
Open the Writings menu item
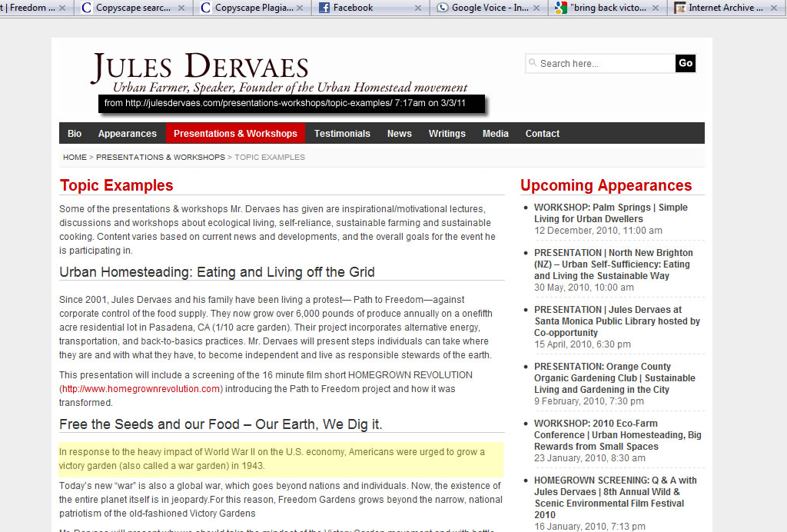pos(447,134)
